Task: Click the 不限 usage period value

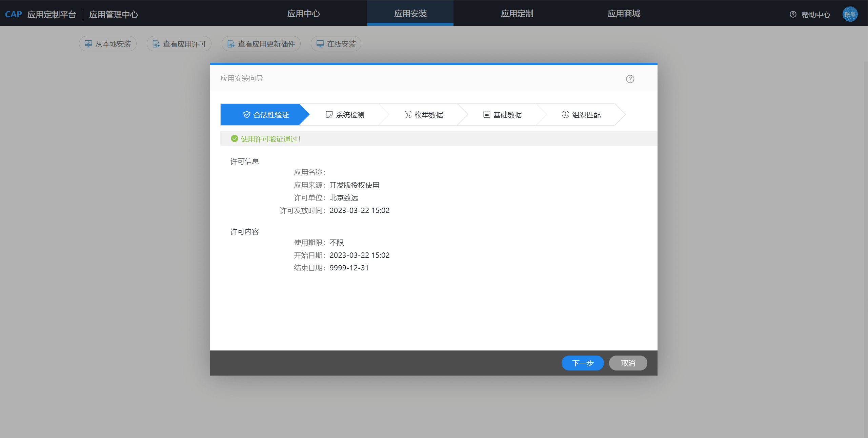Action: (337, 243)
